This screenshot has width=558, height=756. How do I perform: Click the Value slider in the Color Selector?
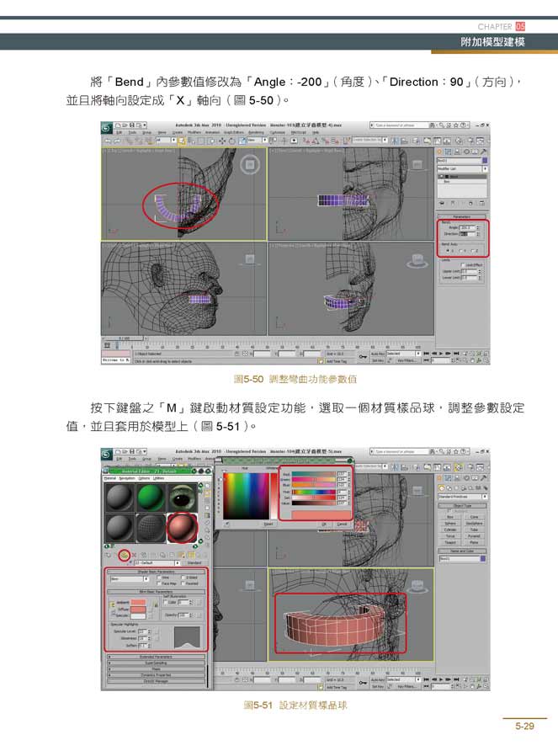coord(314,503)
